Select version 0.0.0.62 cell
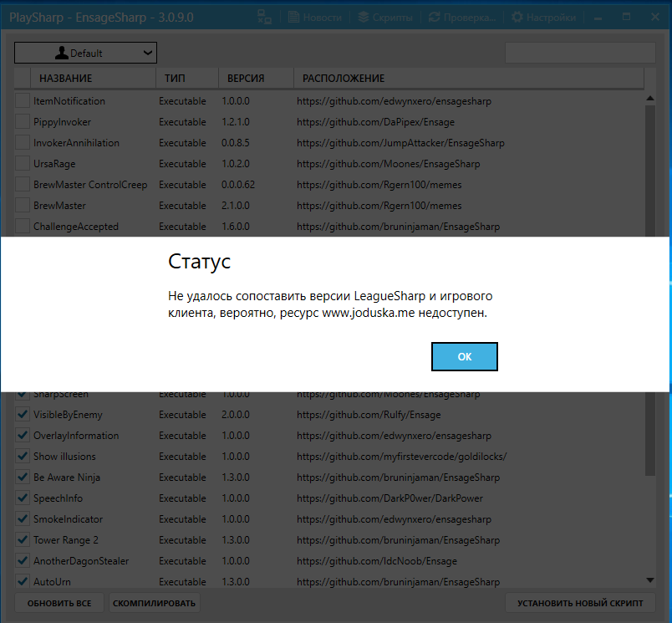 point(238,184)
